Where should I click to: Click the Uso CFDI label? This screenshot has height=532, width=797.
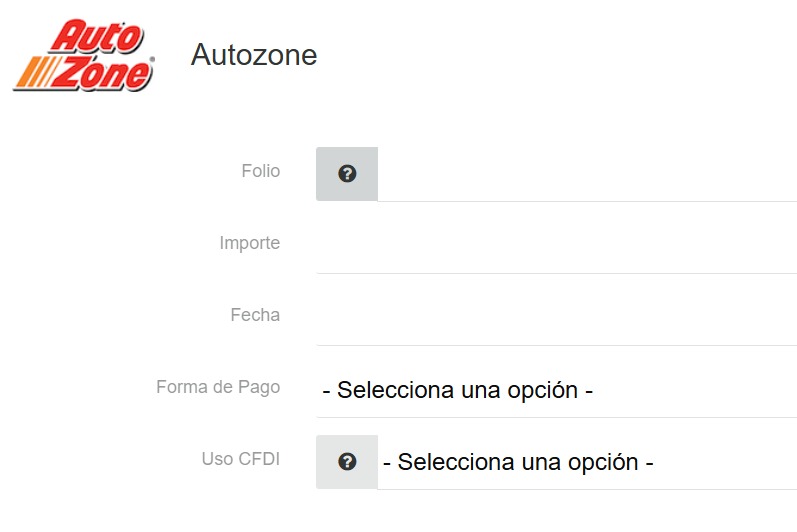tap(241, 459)
